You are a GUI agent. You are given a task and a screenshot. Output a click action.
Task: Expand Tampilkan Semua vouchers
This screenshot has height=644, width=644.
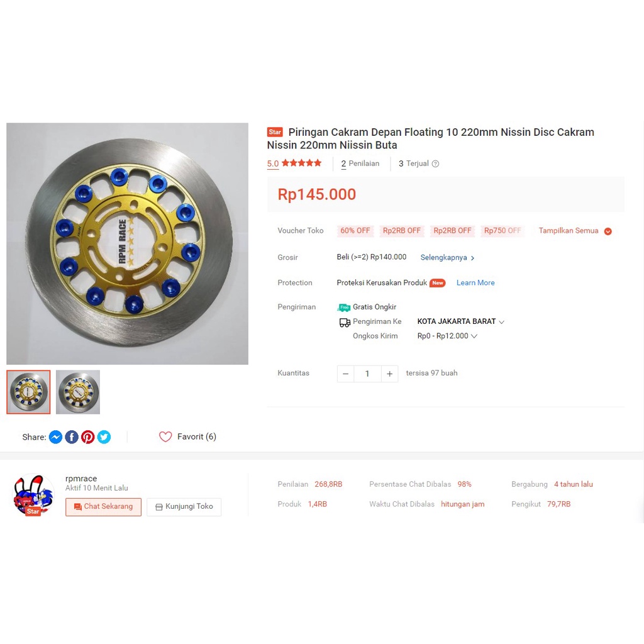tap(575, 231)
